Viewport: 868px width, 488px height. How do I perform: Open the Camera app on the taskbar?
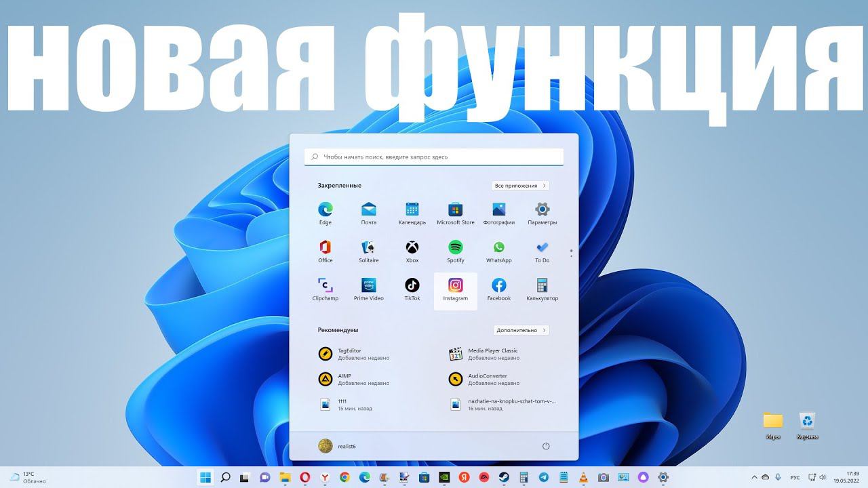click(604, 477)
